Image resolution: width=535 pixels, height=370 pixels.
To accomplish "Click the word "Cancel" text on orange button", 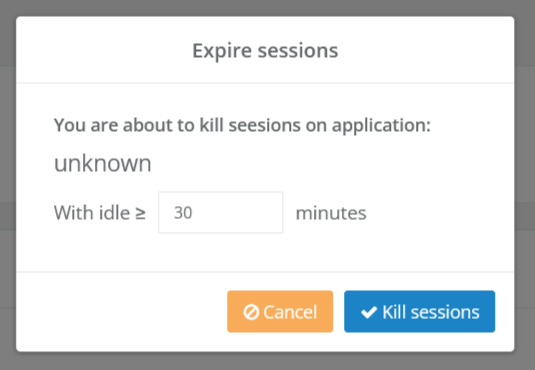I will 290,312.
